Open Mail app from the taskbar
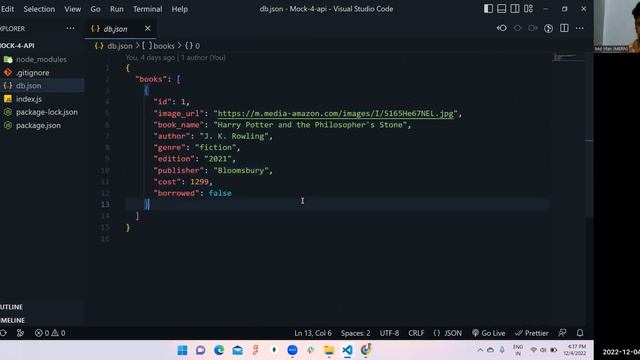The height and width of the screenshot is (360, 640). pyautogui.click(x=238, y=350)
